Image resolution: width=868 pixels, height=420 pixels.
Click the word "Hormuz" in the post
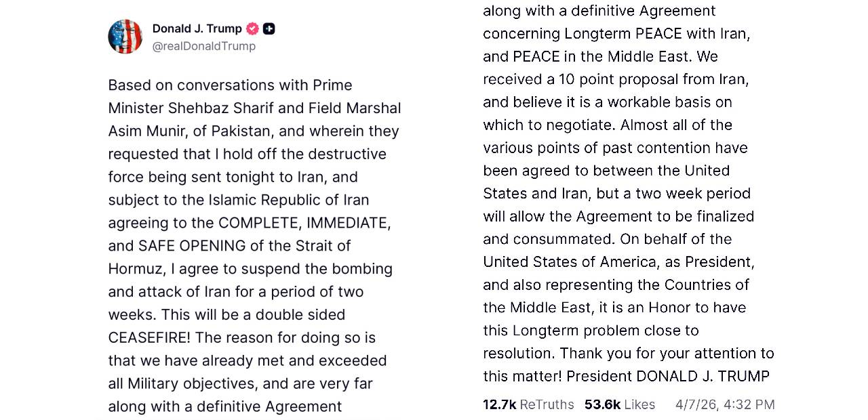134,269
